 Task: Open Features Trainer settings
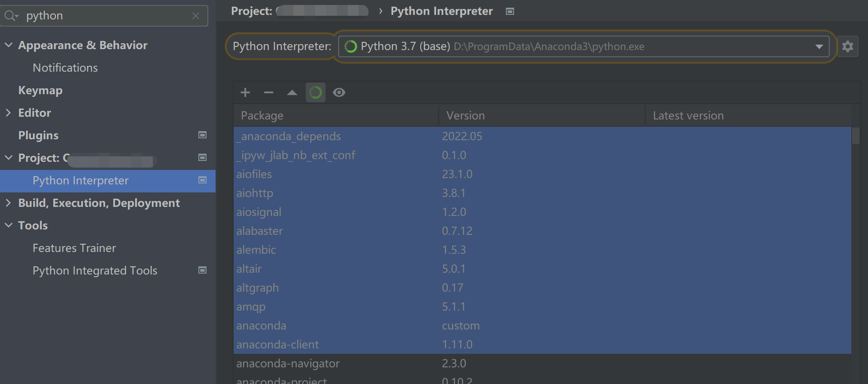(74, 248)
